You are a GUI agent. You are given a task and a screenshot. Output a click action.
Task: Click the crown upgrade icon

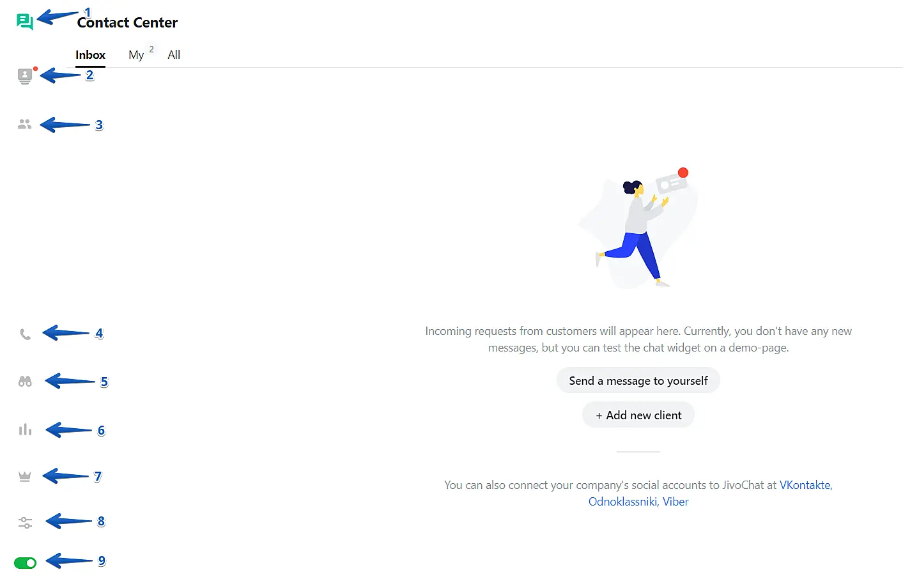pos(25,477)
